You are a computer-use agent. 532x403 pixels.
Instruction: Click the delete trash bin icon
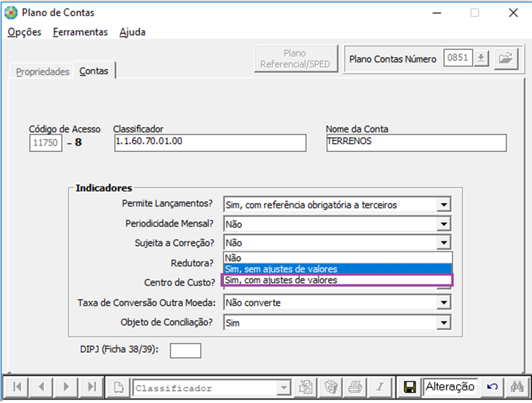click(x=331, y=387)
